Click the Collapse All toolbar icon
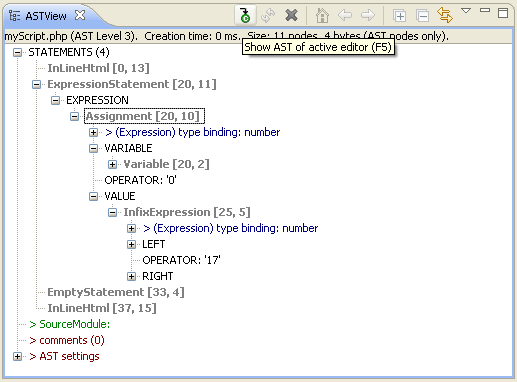Screen dimensions: 517x382 (x=422, y=16)
